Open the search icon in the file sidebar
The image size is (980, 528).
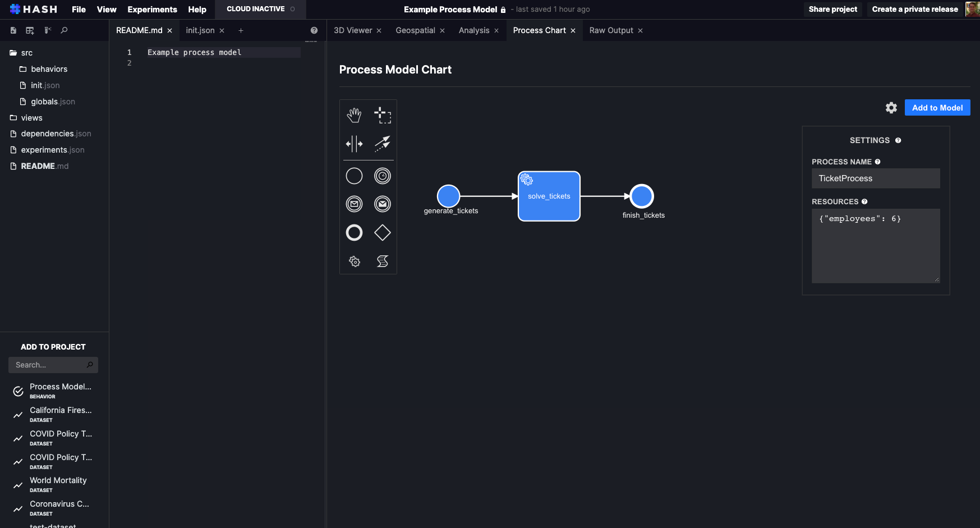[64, 30]
